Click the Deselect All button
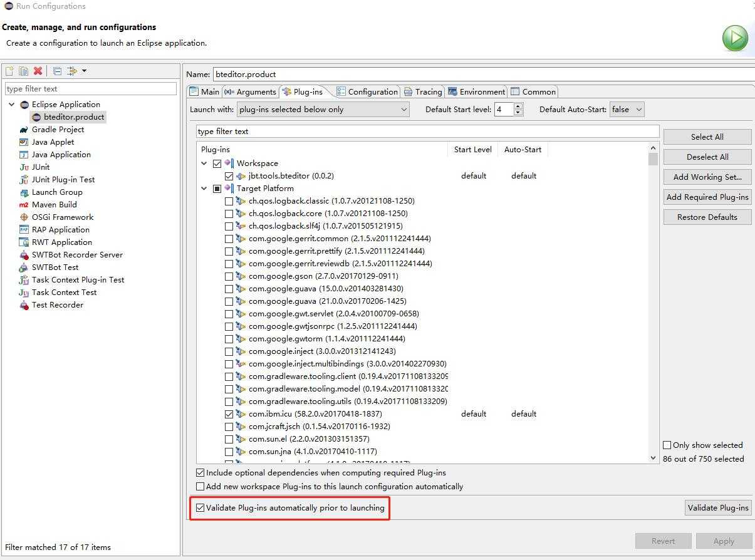755x560 pixels. coord(707,157)
